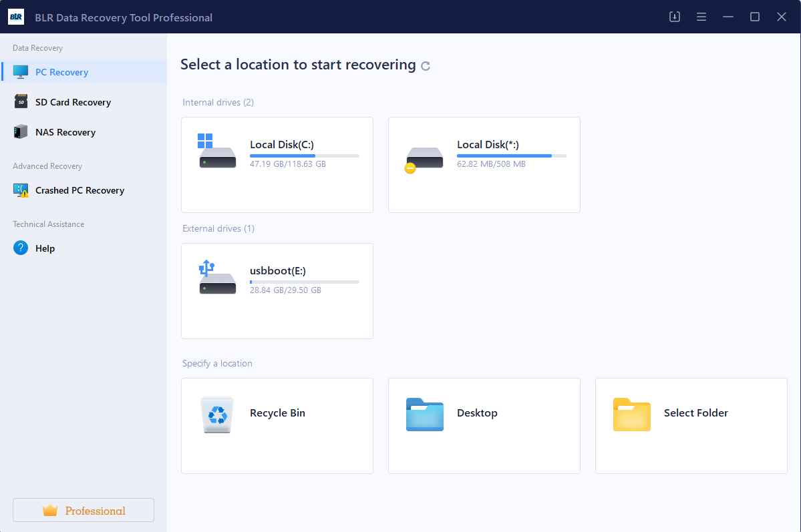This screenshot has width=801, height=532.
Task: Click the warning badge on Local Disk(*:)
Action: tap(410, 168)
